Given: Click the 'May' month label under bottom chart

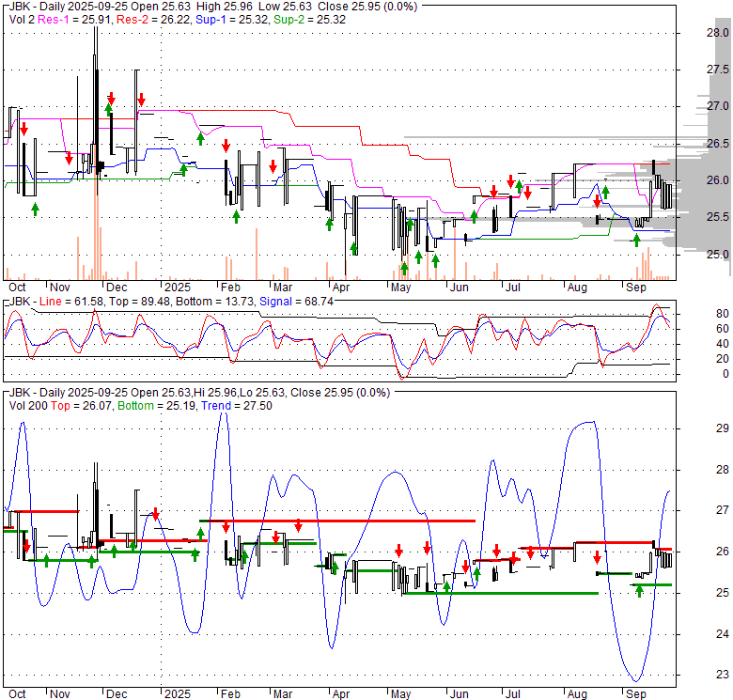Looking at the screenshot, I should 400,694.
